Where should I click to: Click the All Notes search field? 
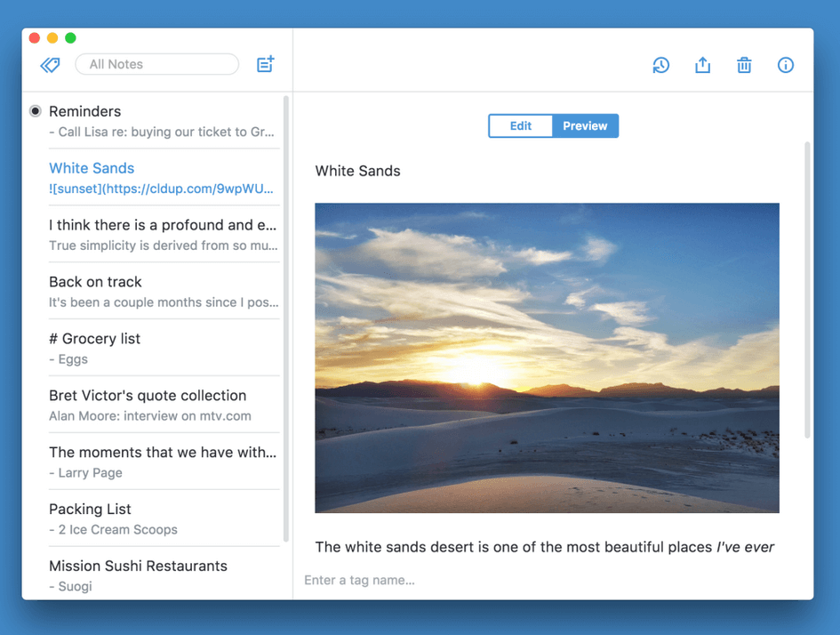point(157,64)
